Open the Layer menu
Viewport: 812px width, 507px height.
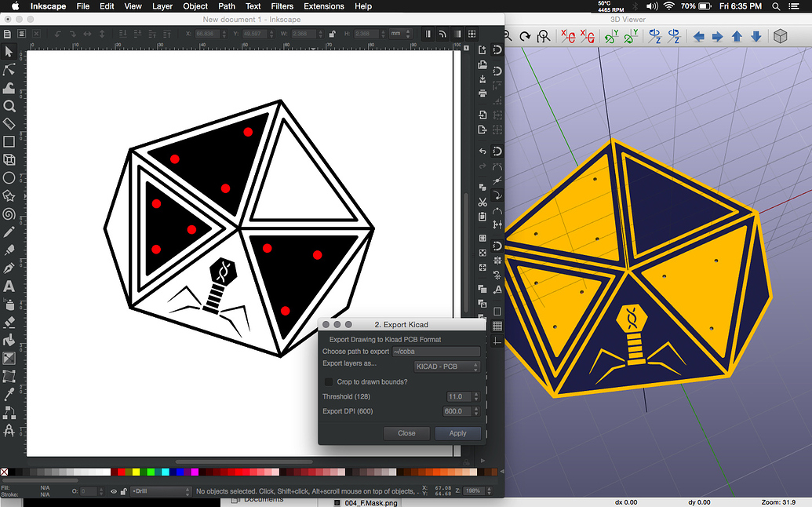(x=162, y=6)
